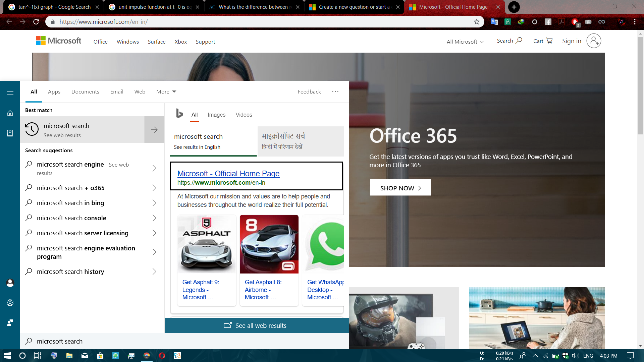The width and height of the screenshot is (644, 362).
Task: Click the Home icon in search sidebar
Action: click(x=10, y=113)
